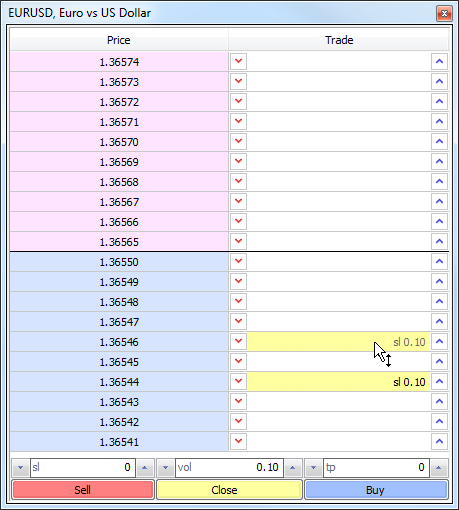Decrease the tp value with down arrow
Viewport: 459px width, 510px height.
click(x=313, y=468)
